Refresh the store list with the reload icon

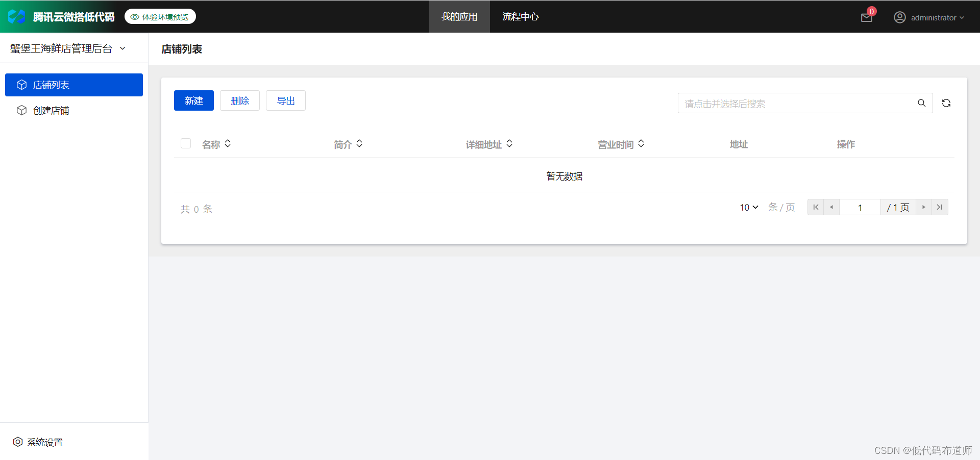click(x=946, y=103)
